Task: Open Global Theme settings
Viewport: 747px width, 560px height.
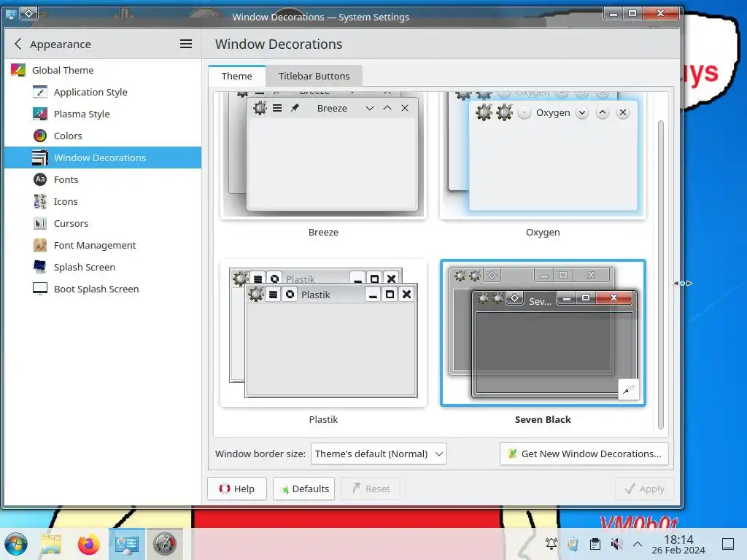Action: coord(103,70)
